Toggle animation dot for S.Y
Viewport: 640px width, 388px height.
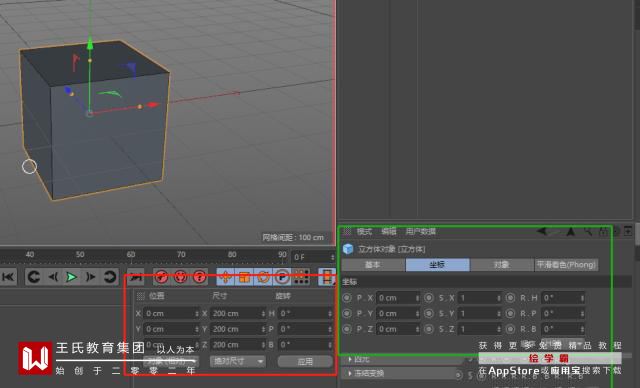point(429,313)
